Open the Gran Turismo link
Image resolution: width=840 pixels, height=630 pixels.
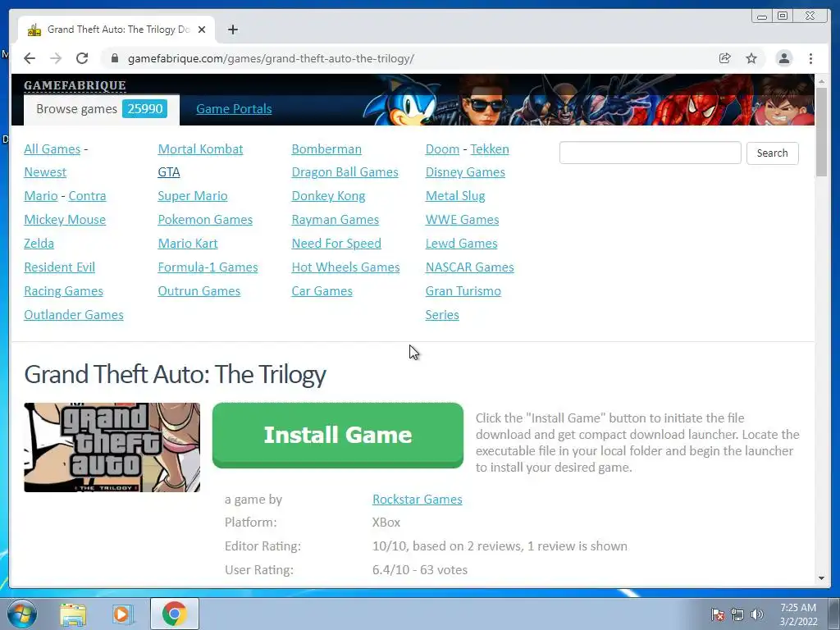tap(463, 291)
